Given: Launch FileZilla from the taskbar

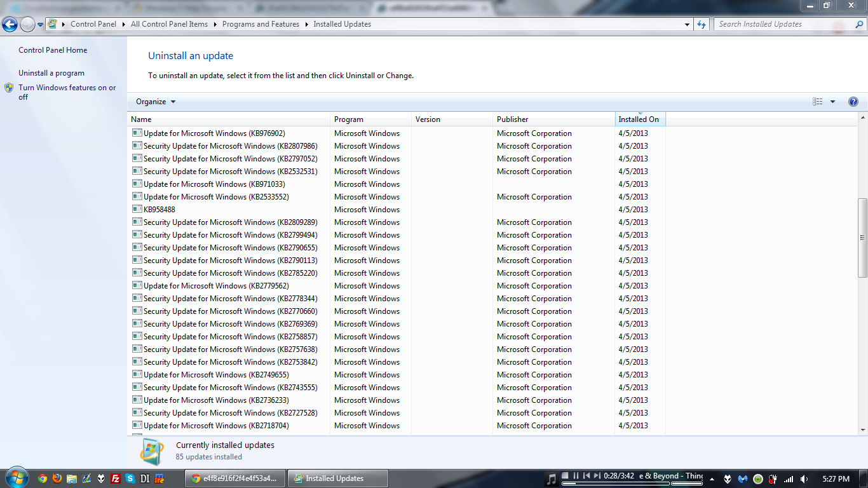Looking at the screenshot, I should coord(116,478).
